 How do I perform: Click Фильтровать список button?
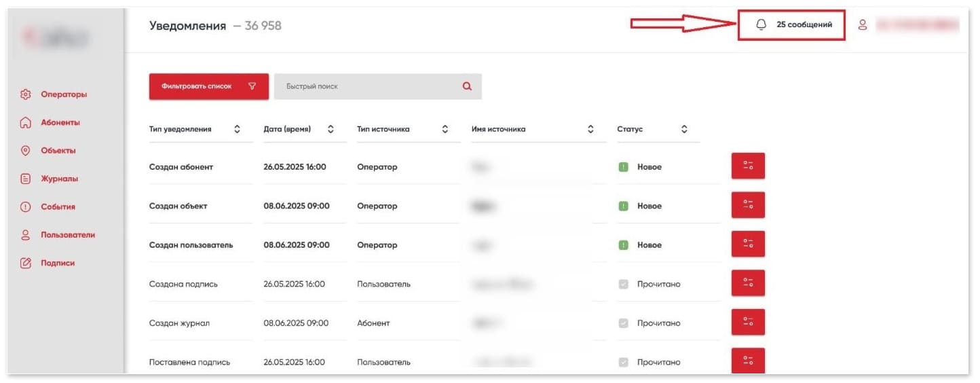[x=209, y=86]
